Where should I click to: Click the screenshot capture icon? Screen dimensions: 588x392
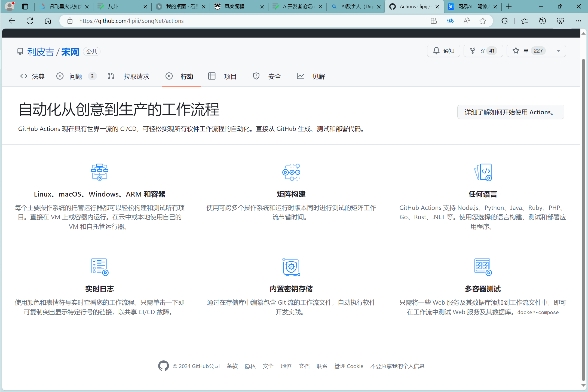(561, 21)
